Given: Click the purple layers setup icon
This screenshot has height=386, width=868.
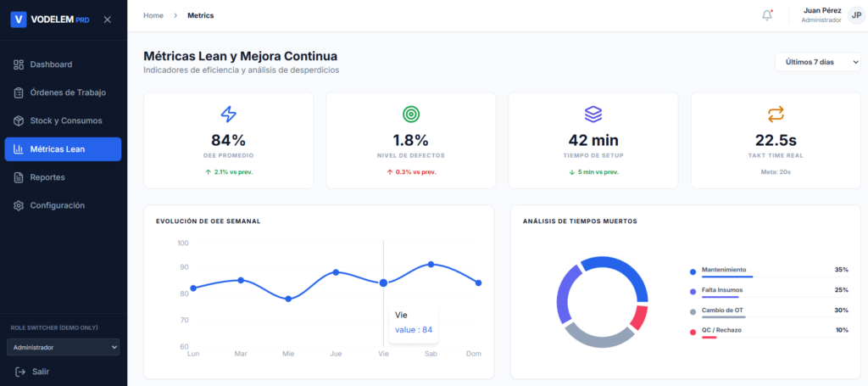Looking at the screenshot, I should (x=593, y=114).
